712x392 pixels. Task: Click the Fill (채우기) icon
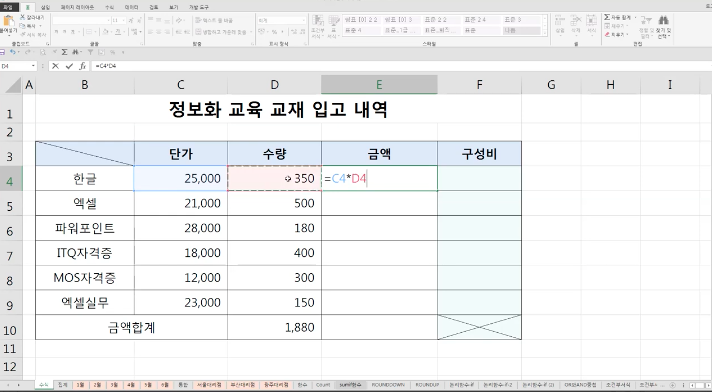[x=607, y=26]
